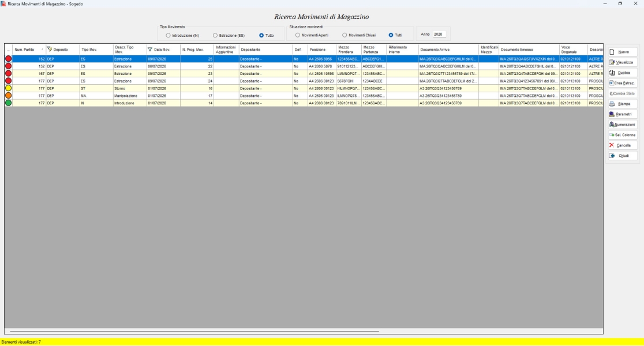Click the Chiudi exit arrow icon
The height and width of the screenshot is (346, 644).
(x=612, y=156)
